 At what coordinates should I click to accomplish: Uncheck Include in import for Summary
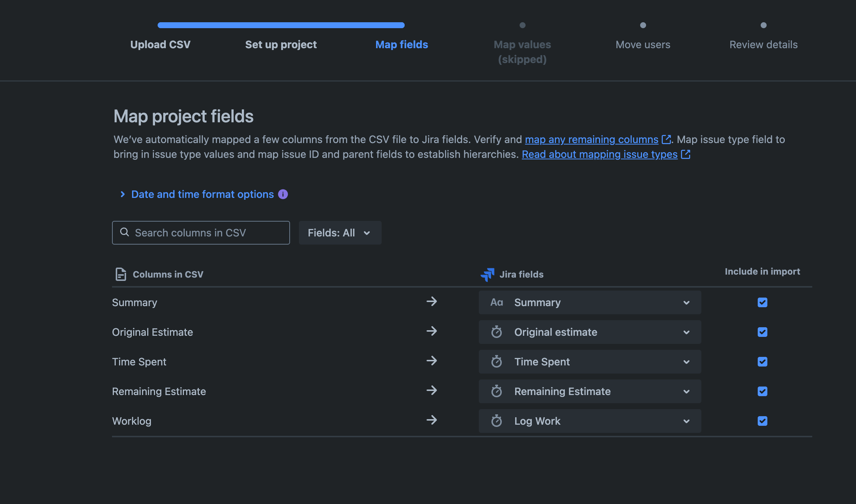click(x=763, y=302)
